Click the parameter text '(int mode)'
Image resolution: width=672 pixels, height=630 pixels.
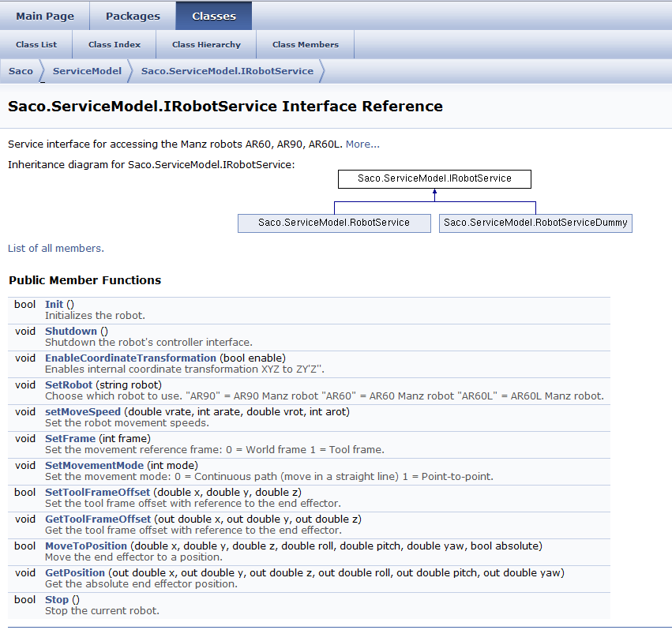click(173, 466)
